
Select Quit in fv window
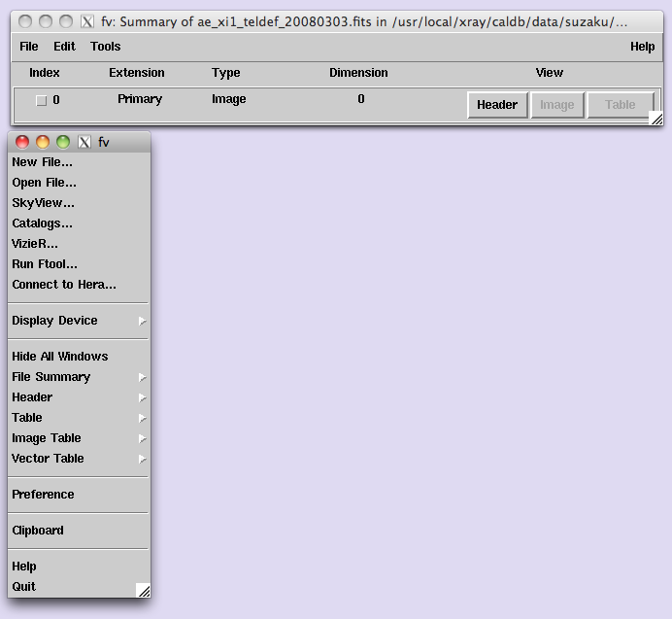[x=23, y=586]
